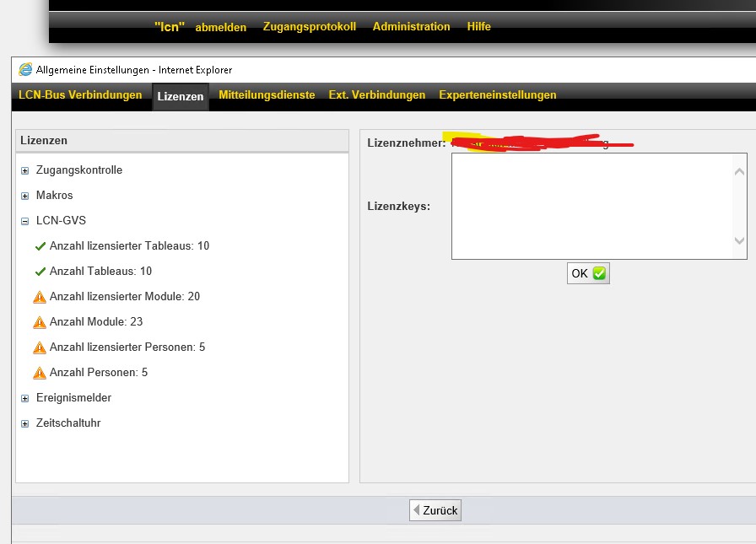
Task: Click green checkmark beside Anzahl Tableaus: 10
Action: 40,272
